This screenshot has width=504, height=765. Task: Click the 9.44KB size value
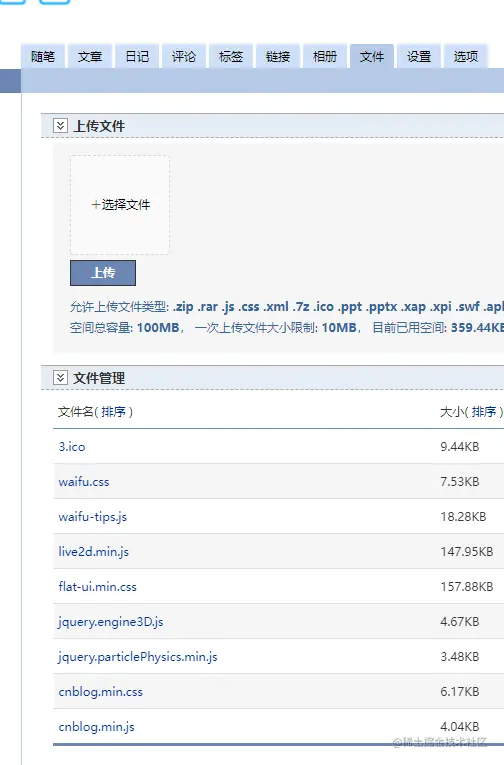(460, 446)
